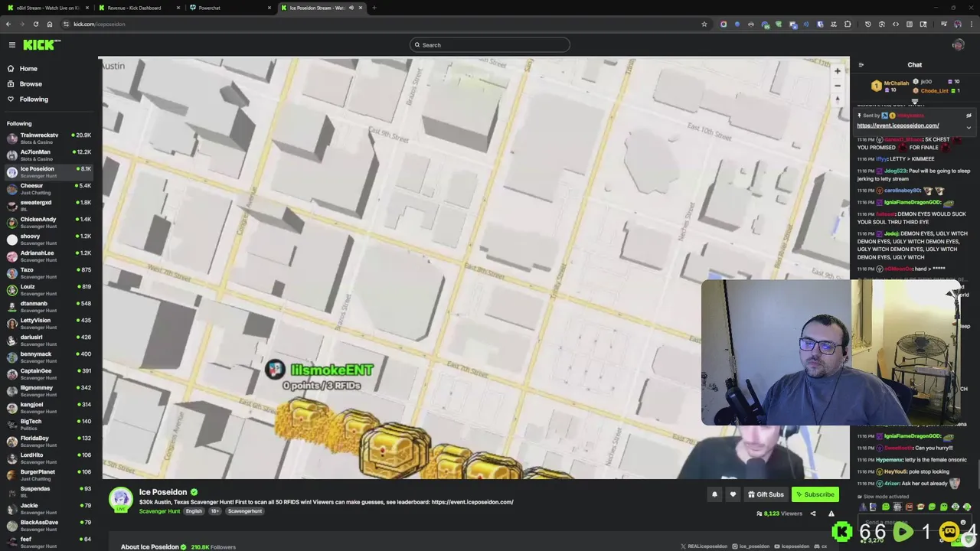Image resolution: width=980 pixels, height=551 pixels.
Task: Click the Search input field
Action: tap(490, 45)
